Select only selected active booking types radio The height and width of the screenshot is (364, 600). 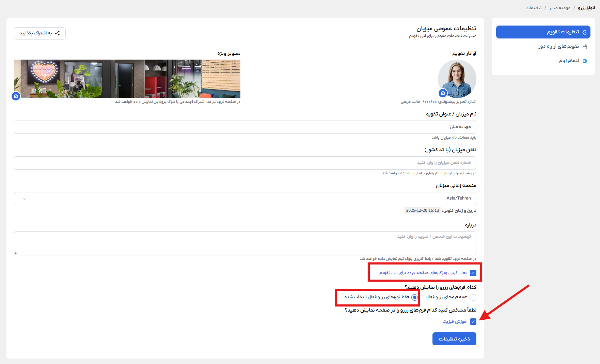414,297
